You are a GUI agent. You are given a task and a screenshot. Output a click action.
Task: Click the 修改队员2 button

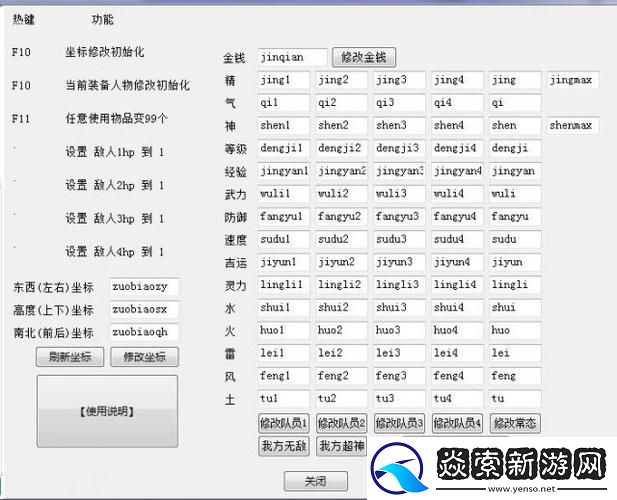(x=341, y=423)
